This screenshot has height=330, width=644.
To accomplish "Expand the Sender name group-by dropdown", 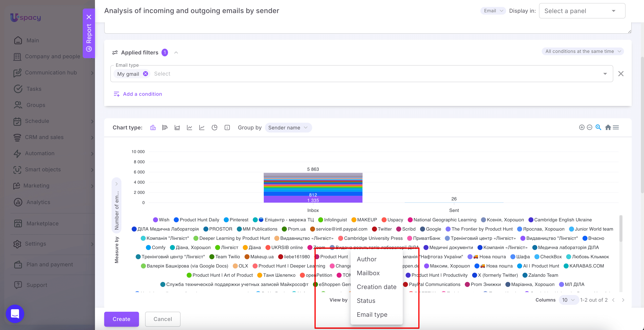I will [x=288, y=128].
